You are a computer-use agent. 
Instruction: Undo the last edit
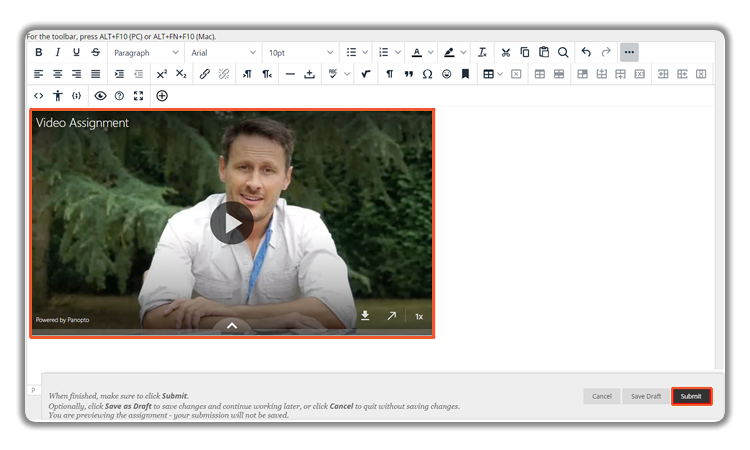[x=586, y=52]
